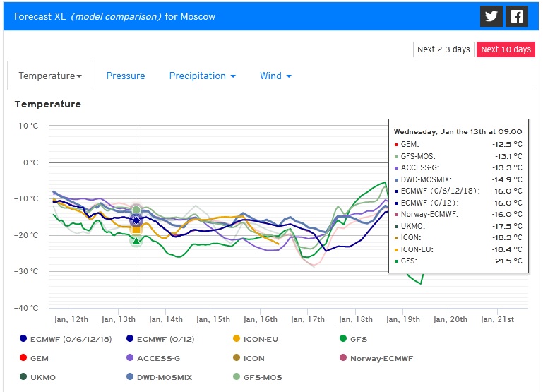Click the ACCESS-G -13.3 °C tooltip row
The height and width of the screenshot is (392, 543).
click(x=458, y=167)
